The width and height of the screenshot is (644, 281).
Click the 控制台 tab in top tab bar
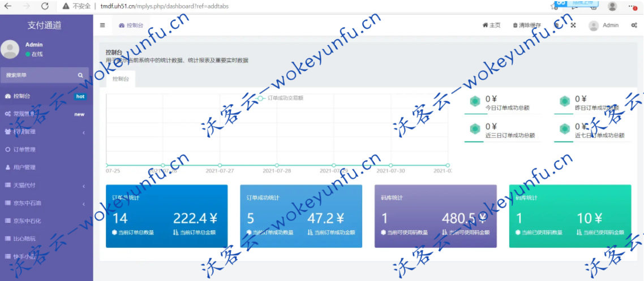[x=131, y=25]
